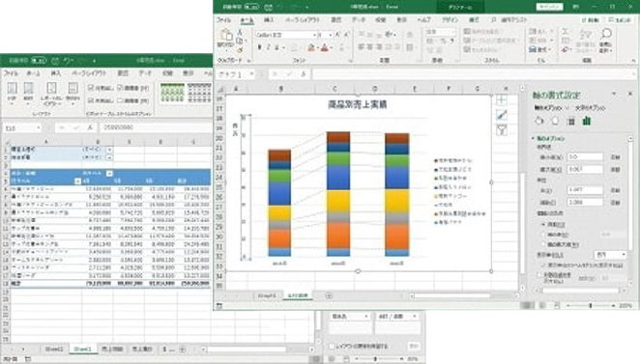Toggle the Row Headers checkbox in the left ribbon
The height and width of the screenshot is (364, 640).
pos(91,88)
